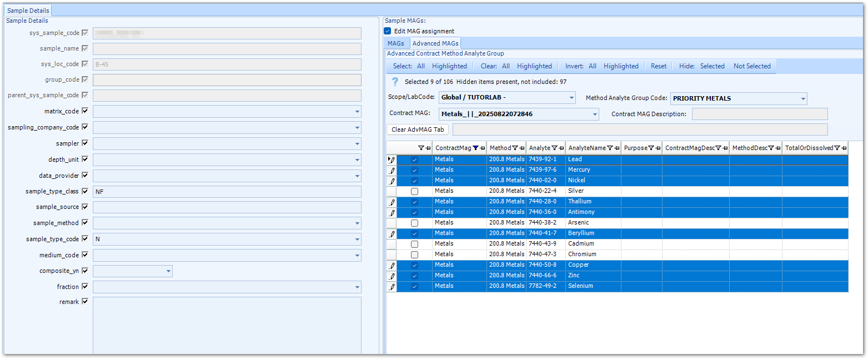This screenshot has width=868, height=359.
Task: Open the Contract MAG dropdown
Action: [x=595, y=114]
